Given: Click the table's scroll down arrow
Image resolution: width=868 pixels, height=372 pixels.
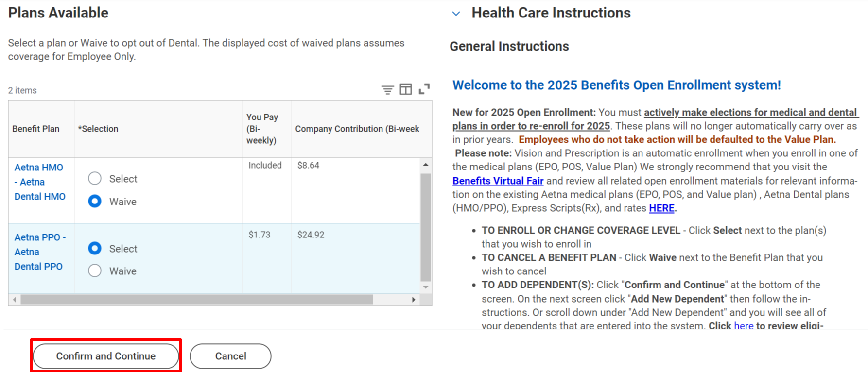Looking at the screenshot, I should [x=426, y=287].
